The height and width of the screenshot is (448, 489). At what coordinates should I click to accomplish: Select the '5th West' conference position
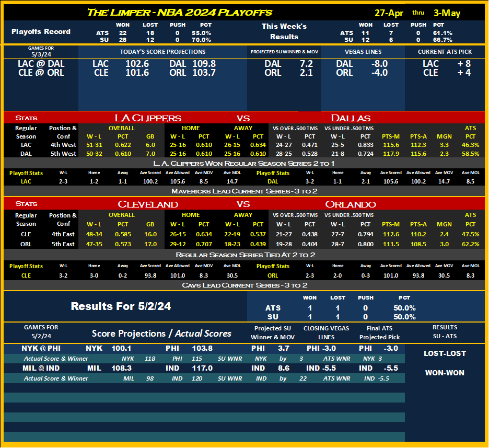63,154
